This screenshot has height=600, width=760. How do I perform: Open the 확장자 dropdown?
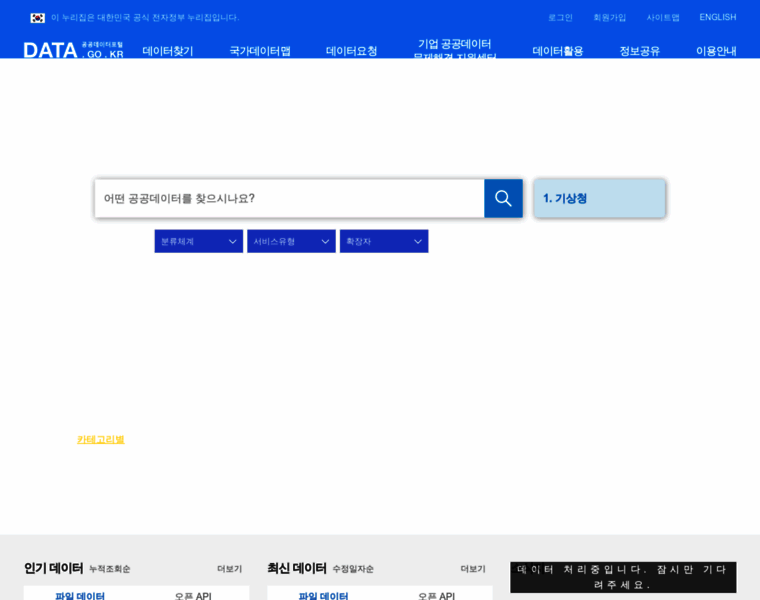384,241
